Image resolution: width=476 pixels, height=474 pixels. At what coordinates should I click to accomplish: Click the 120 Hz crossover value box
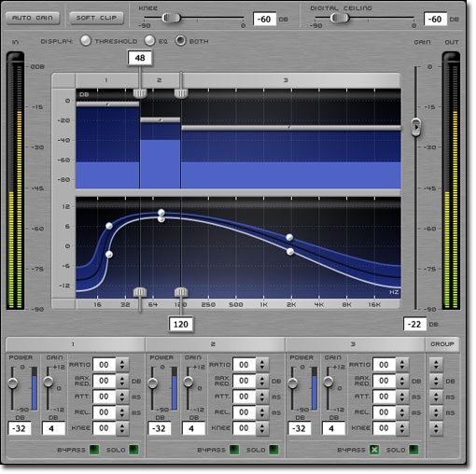pos(181,325)
